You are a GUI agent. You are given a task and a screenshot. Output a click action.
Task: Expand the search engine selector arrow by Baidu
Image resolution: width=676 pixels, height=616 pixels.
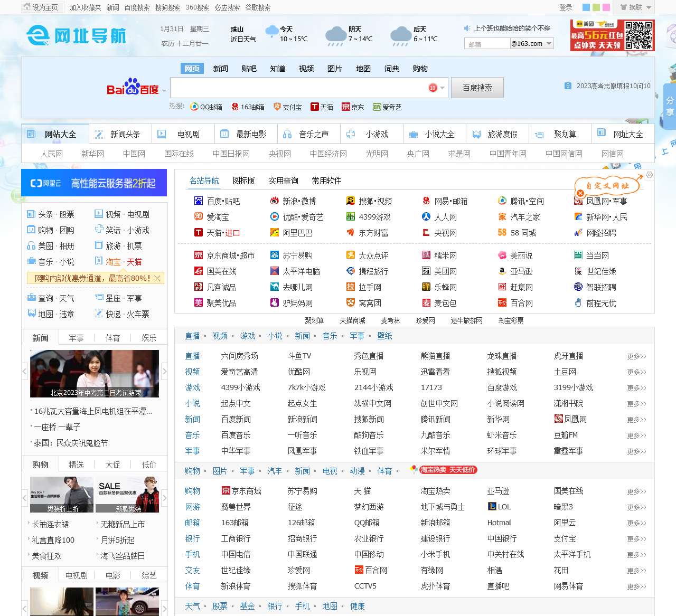click(x=164, y=90)
